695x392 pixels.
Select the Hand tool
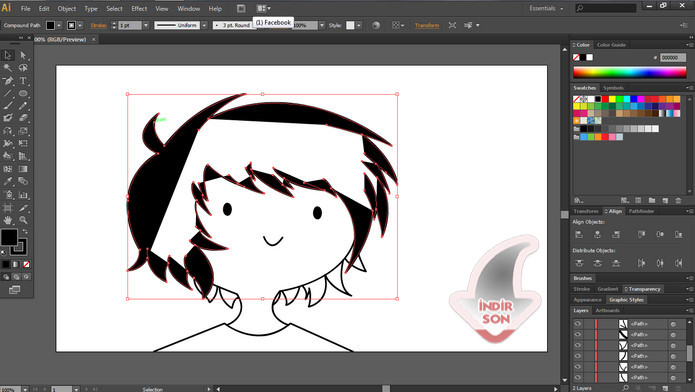(8, 220)
